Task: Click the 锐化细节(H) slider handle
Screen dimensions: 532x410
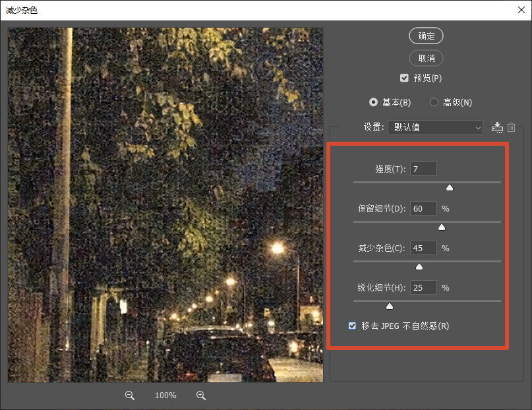Action: pyautogui.click(x=390, y=307)
